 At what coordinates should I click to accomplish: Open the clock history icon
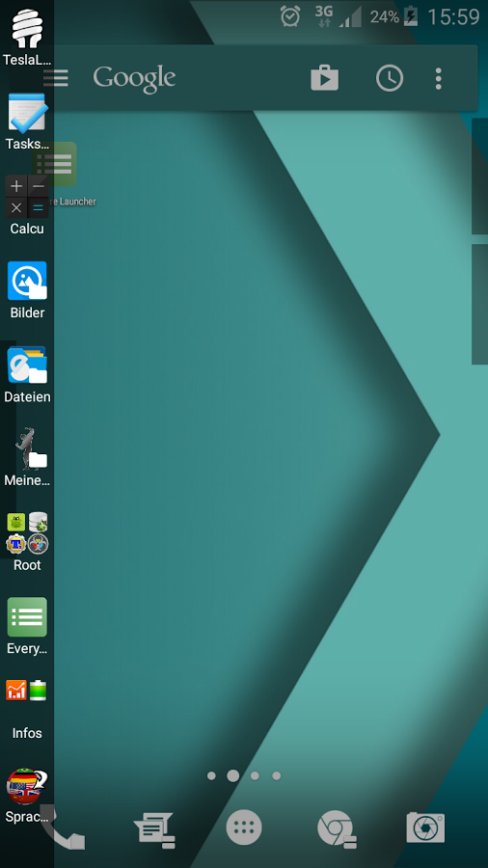(390, 78)
